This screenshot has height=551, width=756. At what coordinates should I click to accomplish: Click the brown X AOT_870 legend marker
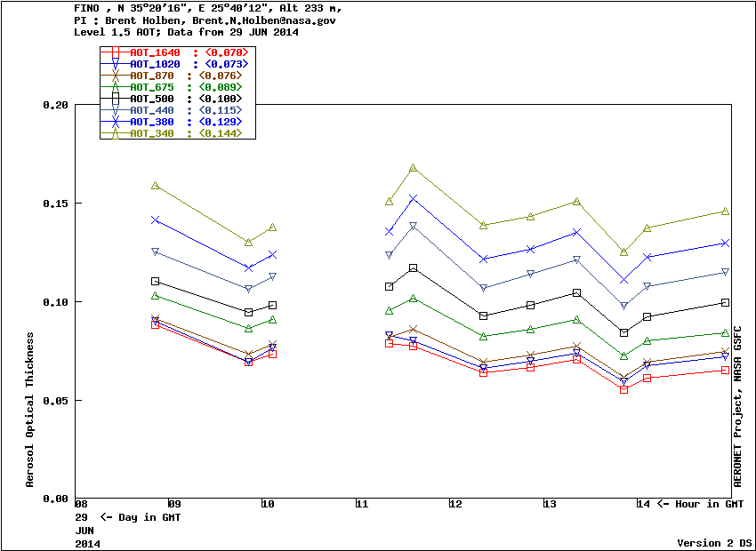[x=115, y=76]
